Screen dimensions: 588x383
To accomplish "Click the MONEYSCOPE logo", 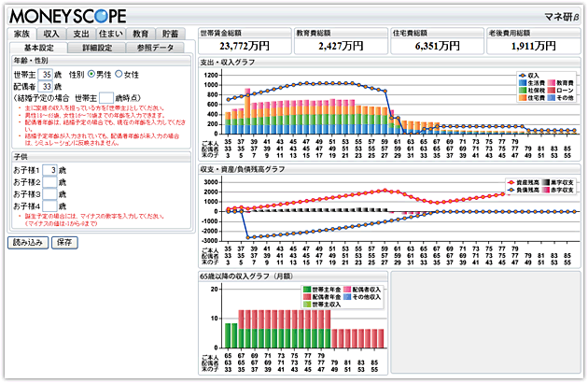I will 68,16.
